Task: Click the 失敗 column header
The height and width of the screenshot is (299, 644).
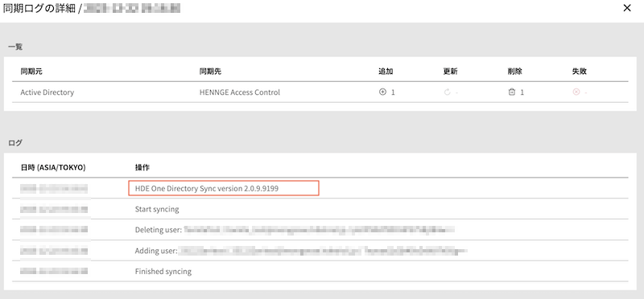Action: [x=580, y=72]
